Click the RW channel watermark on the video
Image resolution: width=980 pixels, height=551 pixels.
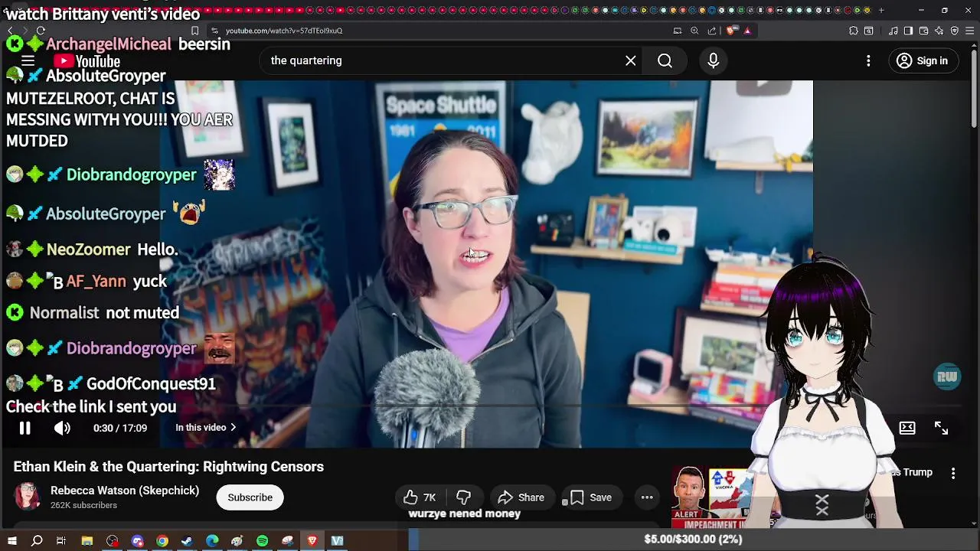coord(947,377)
